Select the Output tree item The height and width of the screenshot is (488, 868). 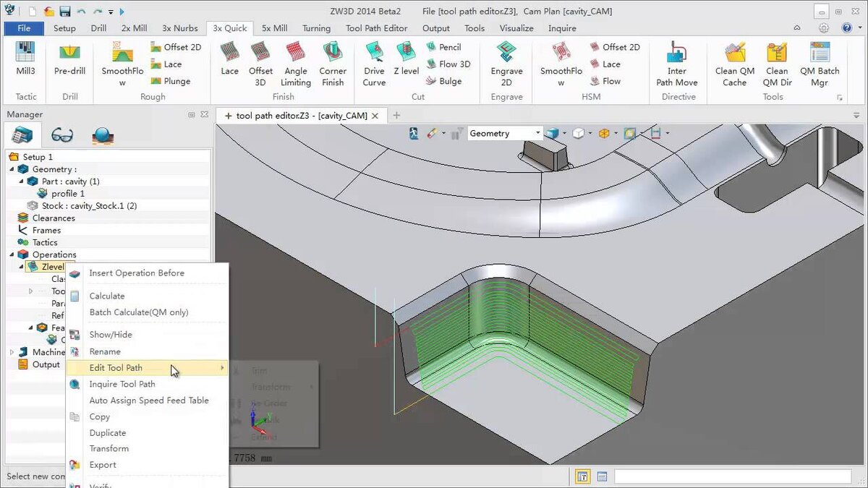pos(39,364)
